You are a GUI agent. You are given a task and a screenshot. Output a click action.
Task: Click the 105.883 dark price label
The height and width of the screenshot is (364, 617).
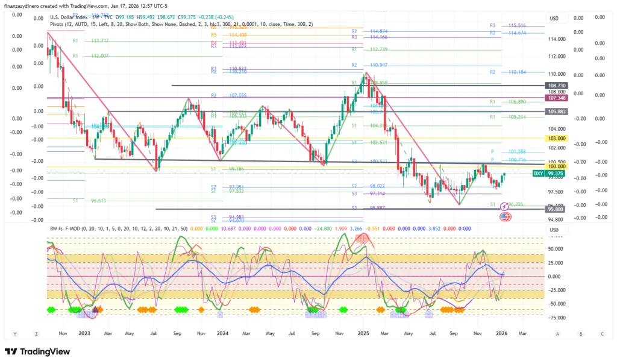[555, 111]
